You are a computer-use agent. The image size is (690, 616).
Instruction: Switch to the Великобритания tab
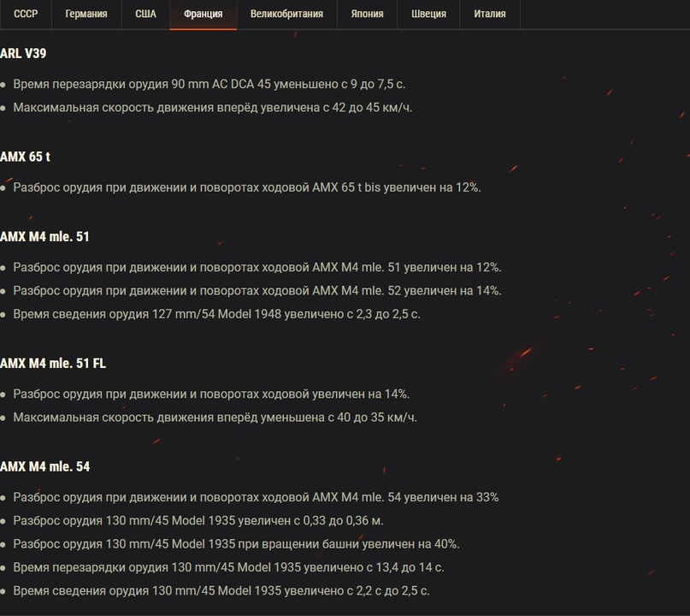click(286, 14)
